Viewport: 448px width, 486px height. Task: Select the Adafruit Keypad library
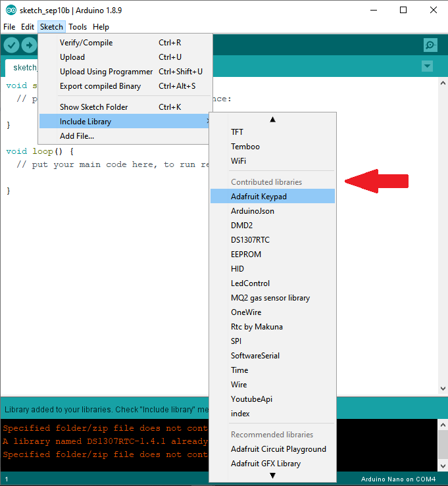click(272, 196)
